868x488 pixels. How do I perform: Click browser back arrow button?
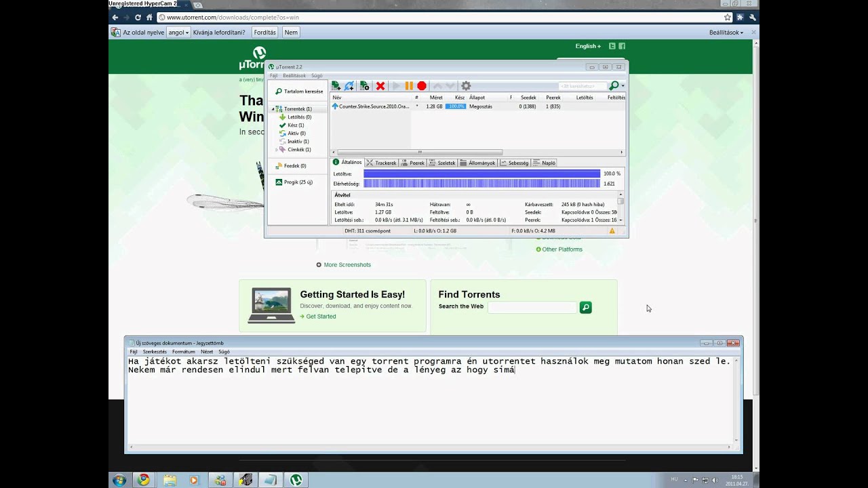tap(115, 17)
